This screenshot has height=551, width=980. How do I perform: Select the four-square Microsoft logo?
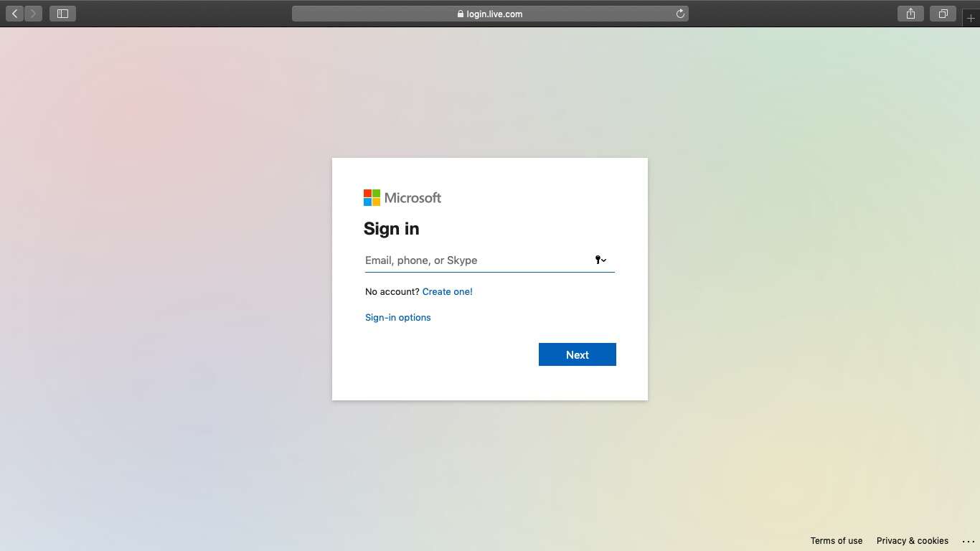point(370,197)
